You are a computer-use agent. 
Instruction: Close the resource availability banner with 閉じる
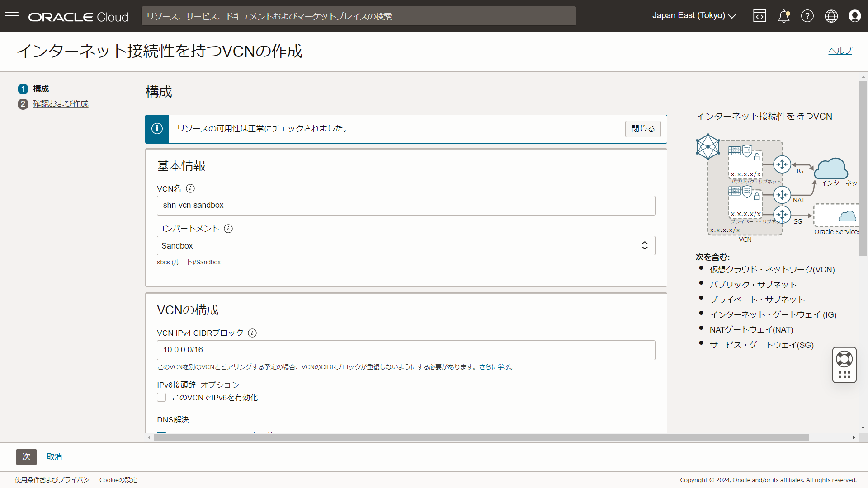coord(643,129)
